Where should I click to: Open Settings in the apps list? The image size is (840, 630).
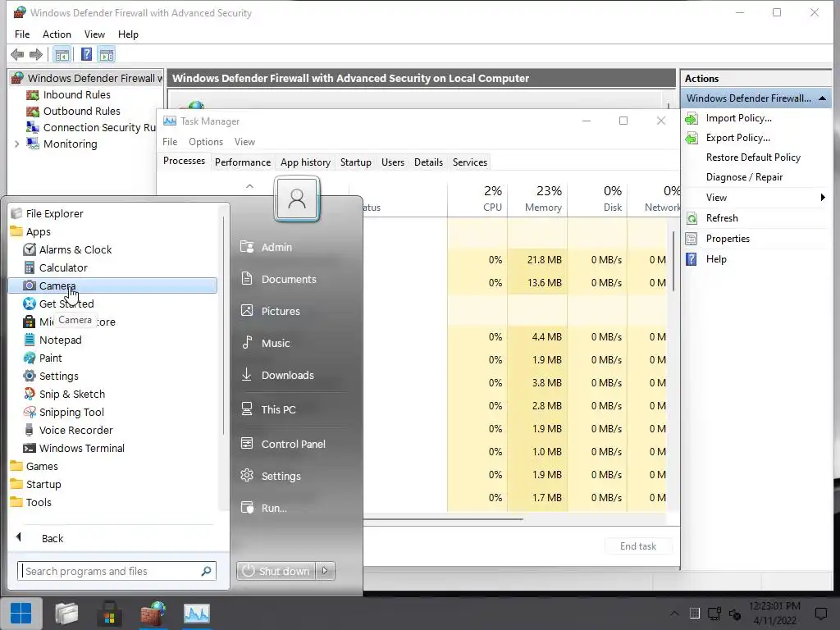(x=59, y=376)
